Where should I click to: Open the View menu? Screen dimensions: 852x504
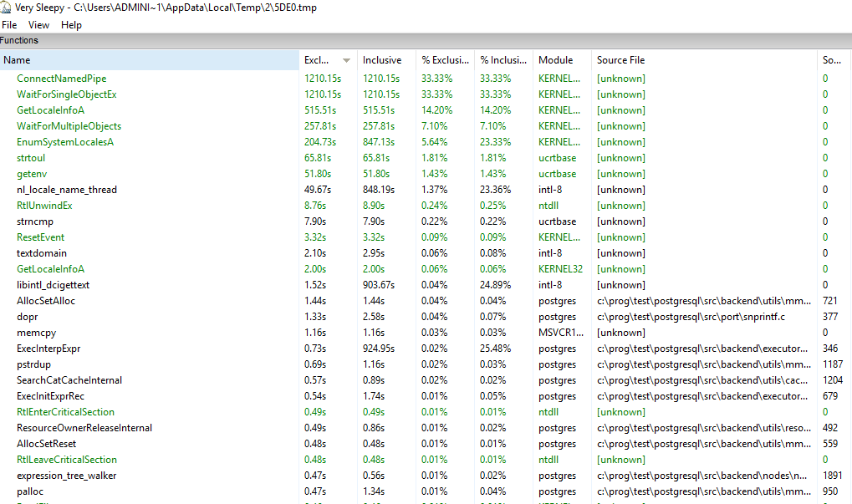tap(39, 25)
